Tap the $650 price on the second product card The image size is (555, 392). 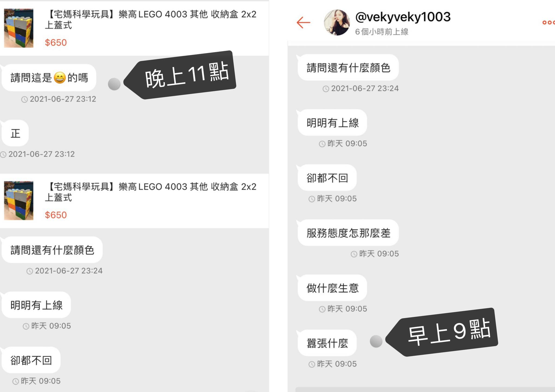[x=56, y=215]
